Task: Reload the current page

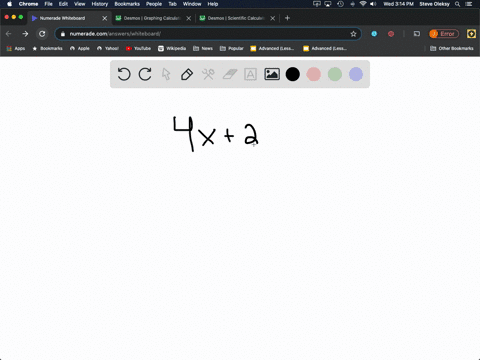Action: tap(42, 34)
